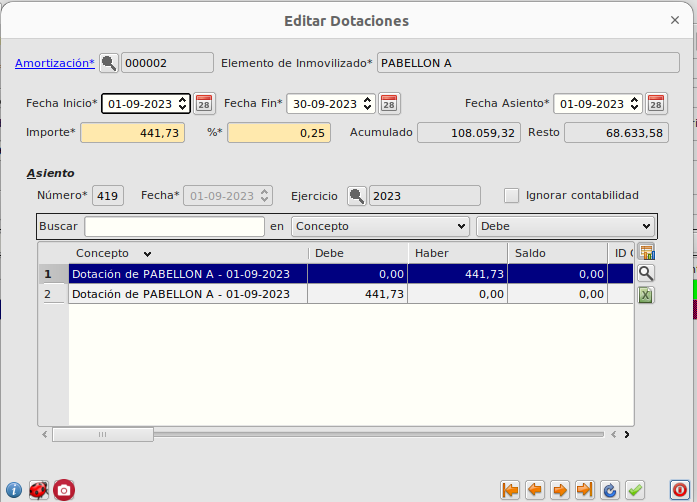Open the Fecha Fin calendar picker

pyautogui.click(x=389, y=104)
